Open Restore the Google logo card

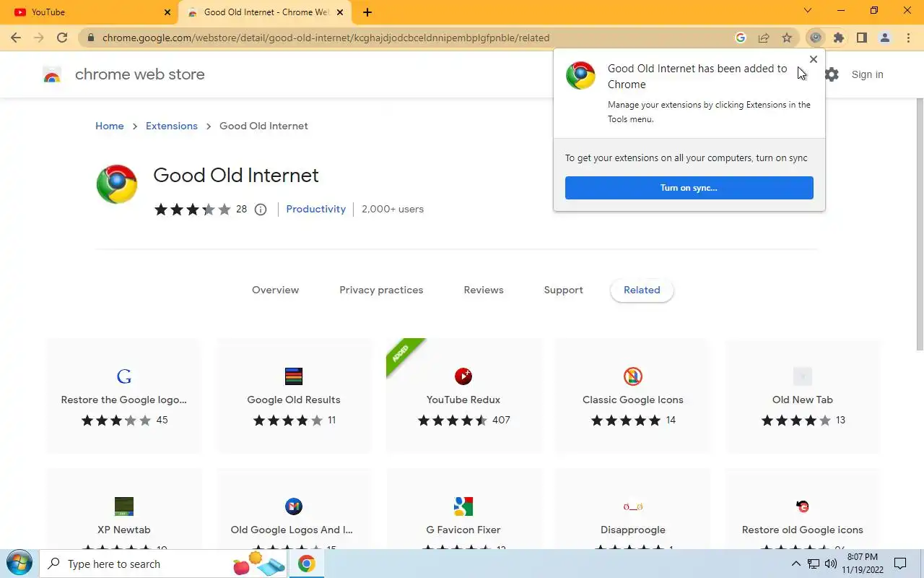pyautogui.click(x=124, y=396)
